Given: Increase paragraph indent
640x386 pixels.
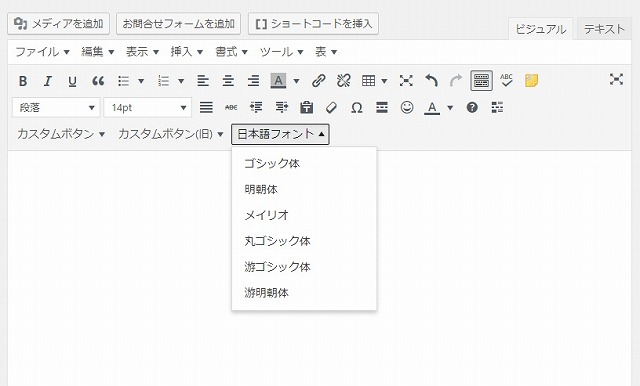Looking at the screenshot, I should [x=281, y=108].
